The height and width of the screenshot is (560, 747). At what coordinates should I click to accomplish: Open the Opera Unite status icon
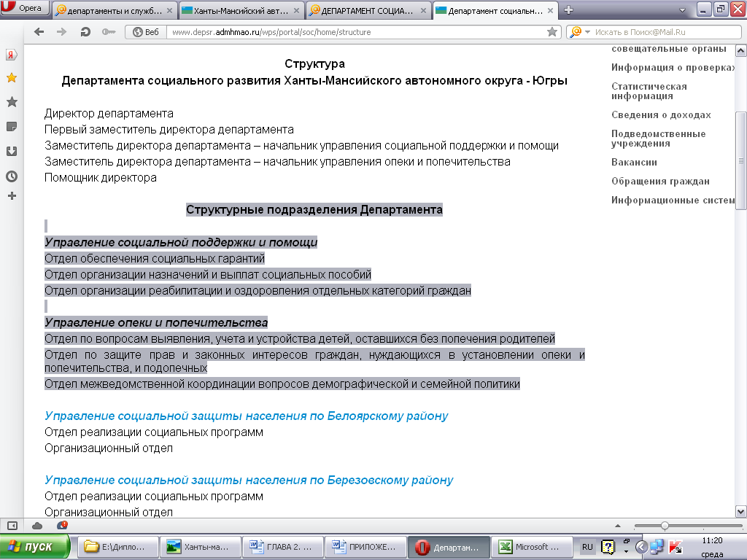[62, 525]
